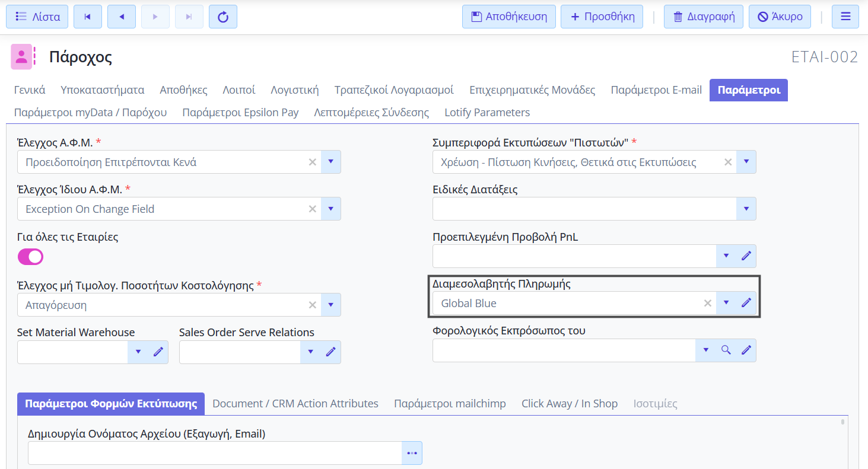Viewport: 868px width, 469px height.
Task: Go to first record with the skip-back icon
Action: tap(88, 17)
